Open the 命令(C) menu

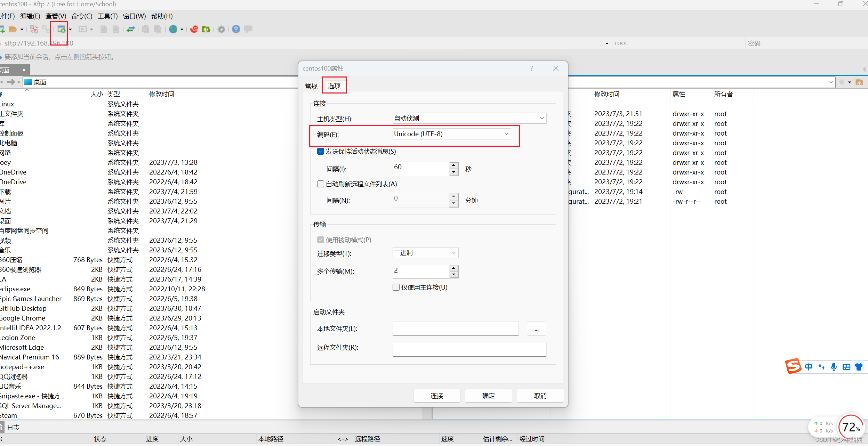click(x=82, y=16)
